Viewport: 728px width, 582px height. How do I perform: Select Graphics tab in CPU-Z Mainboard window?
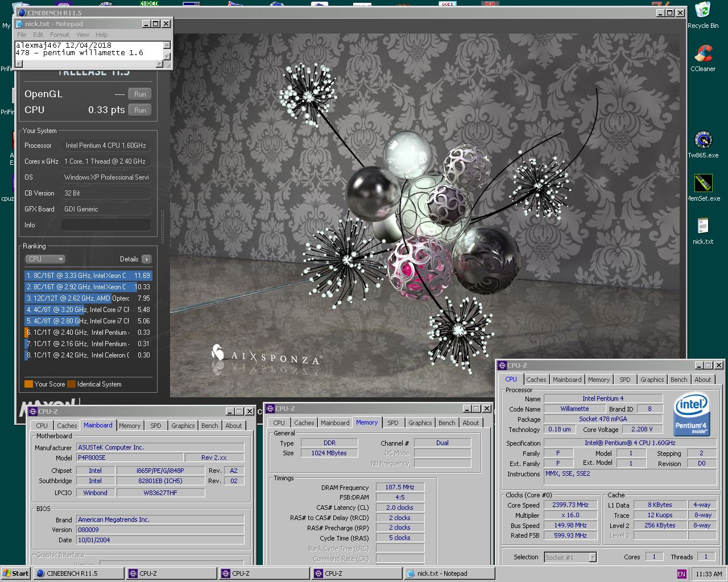[183, 426]
